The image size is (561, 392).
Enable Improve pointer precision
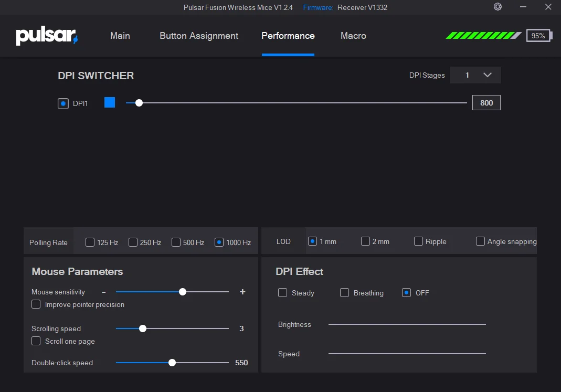(36, 304)
